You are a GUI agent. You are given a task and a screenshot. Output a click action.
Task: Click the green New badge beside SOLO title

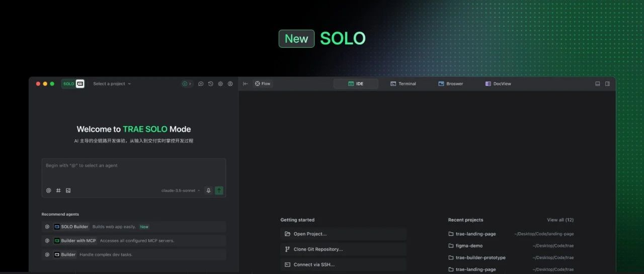pyautogui.click(x=296, y=39)
